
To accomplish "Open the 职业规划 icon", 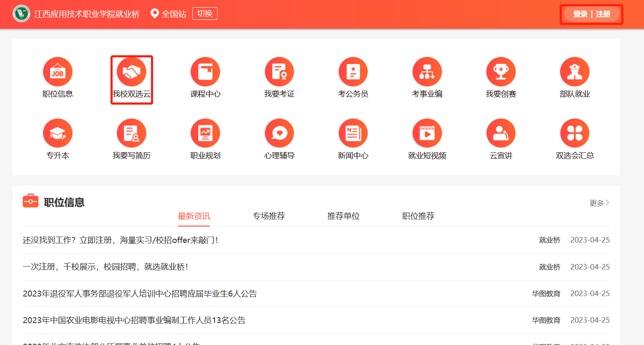I will pos(205,133).
